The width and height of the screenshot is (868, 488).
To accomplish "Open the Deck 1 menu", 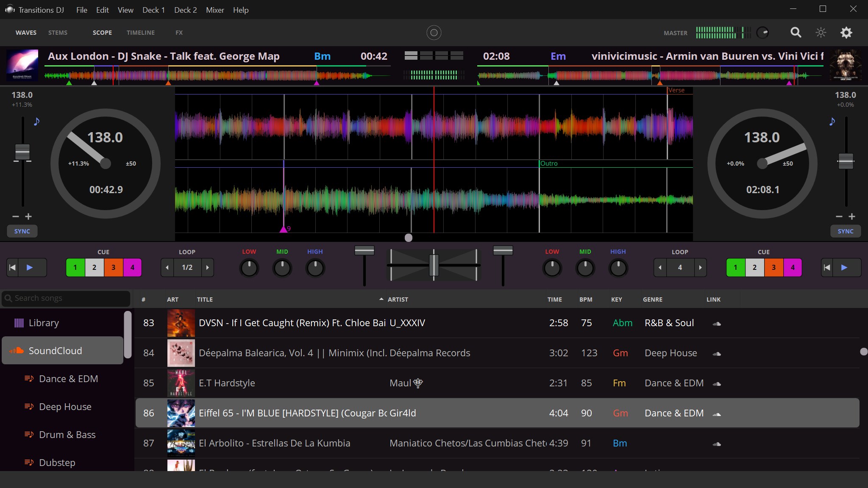I will pos(153,10).
